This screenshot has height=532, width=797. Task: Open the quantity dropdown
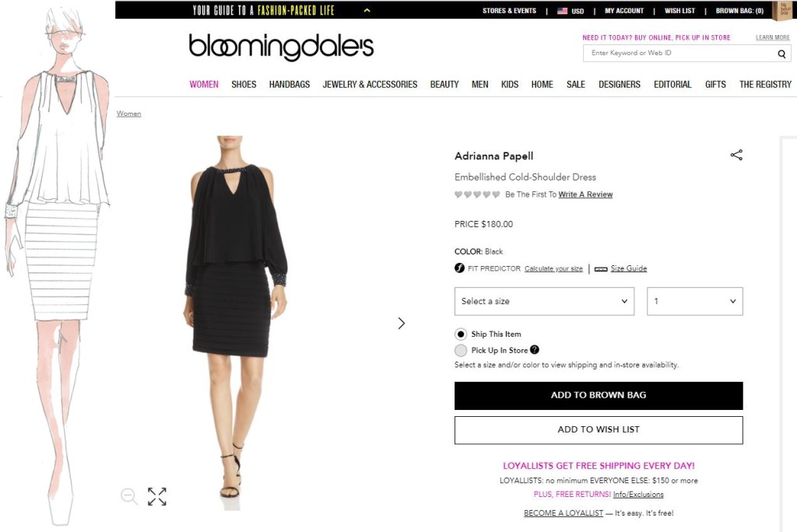point(695,301)
